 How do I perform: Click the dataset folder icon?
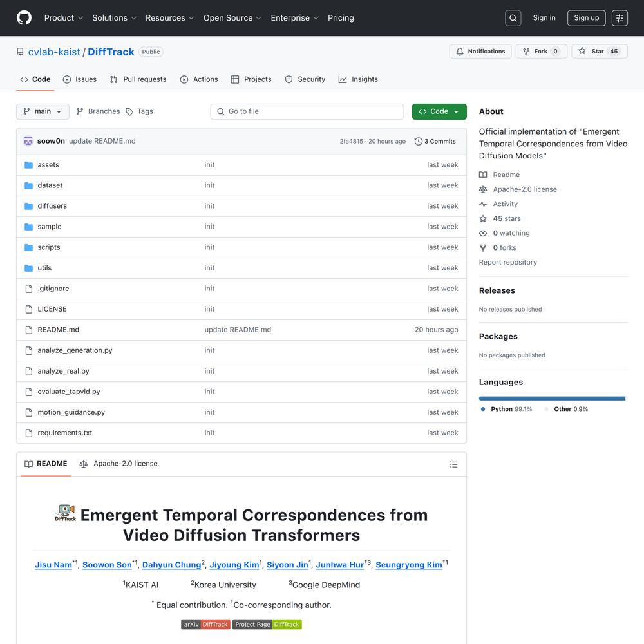(29, 185)
